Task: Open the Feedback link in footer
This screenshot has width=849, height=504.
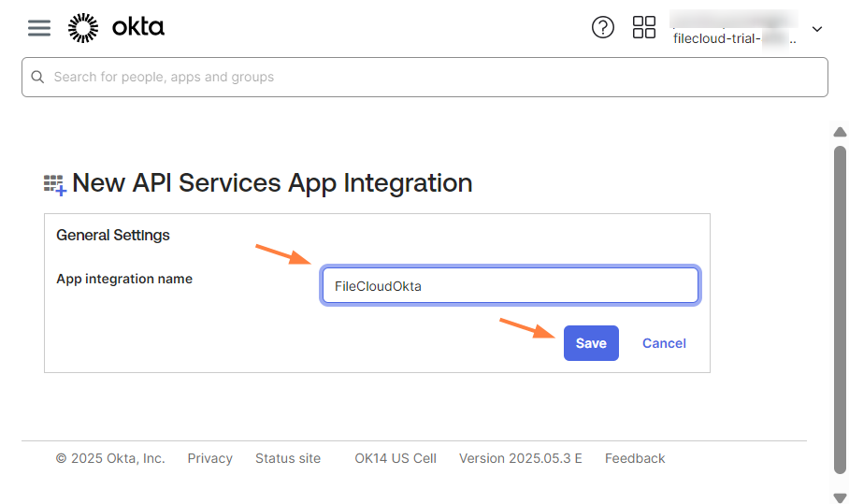Action: [x=635, y=458]
